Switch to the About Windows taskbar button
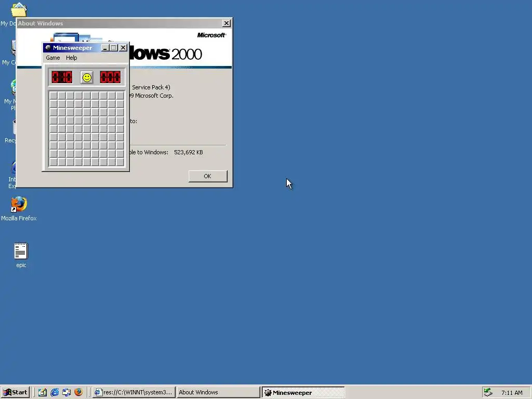This screenshot has height=399, width=532. pos(218,392)
